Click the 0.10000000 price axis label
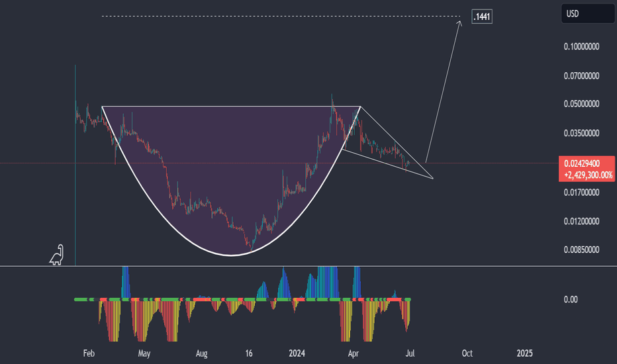The width and height of the screenshot is (617, 364). 581,46
